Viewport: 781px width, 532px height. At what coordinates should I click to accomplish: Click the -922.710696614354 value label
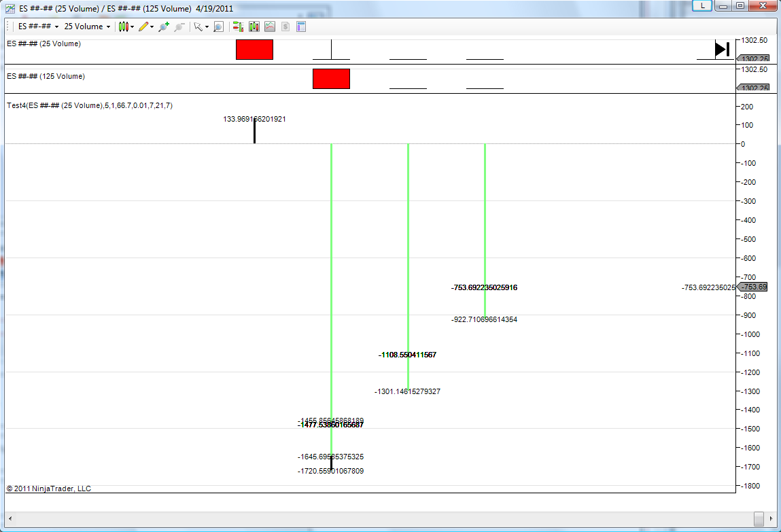tap(484, 319)
